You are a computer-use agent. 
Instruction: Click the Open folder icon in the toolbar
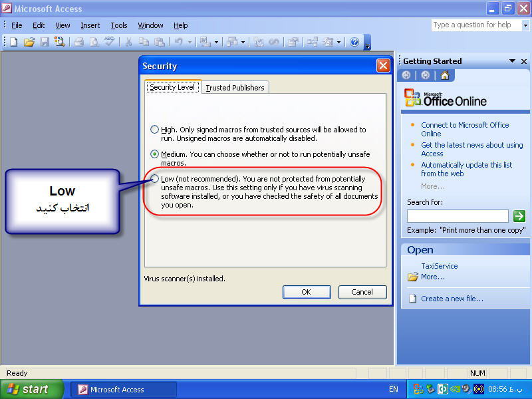29,42
